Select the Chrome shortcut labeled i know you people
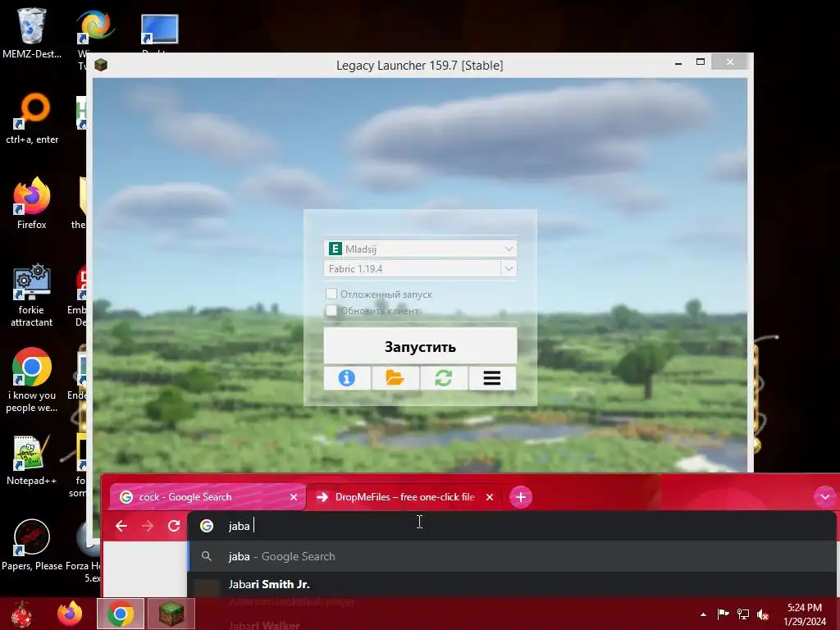This screenshot has width=840, height=630. [x=32, y=381]
